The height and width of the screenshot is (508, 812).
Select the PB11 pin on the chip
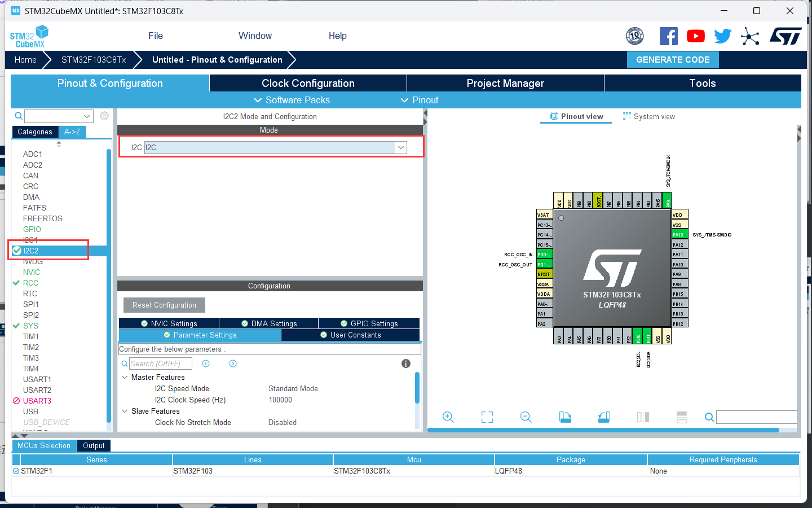[x=648, y=336]
